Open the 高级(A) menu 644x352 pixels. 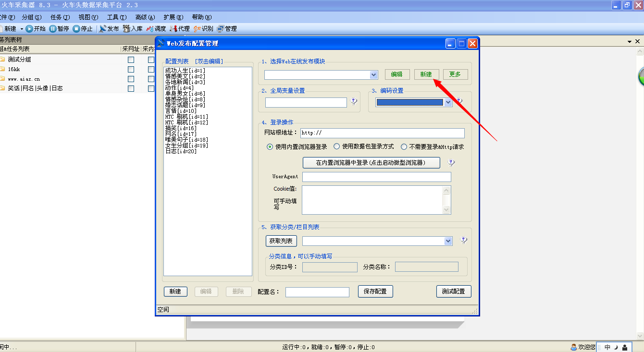pos(145,17)
